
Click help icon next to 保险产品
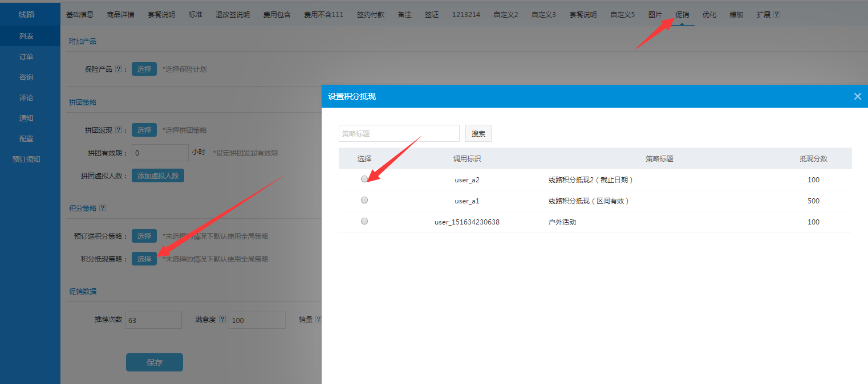click(119, 69)
